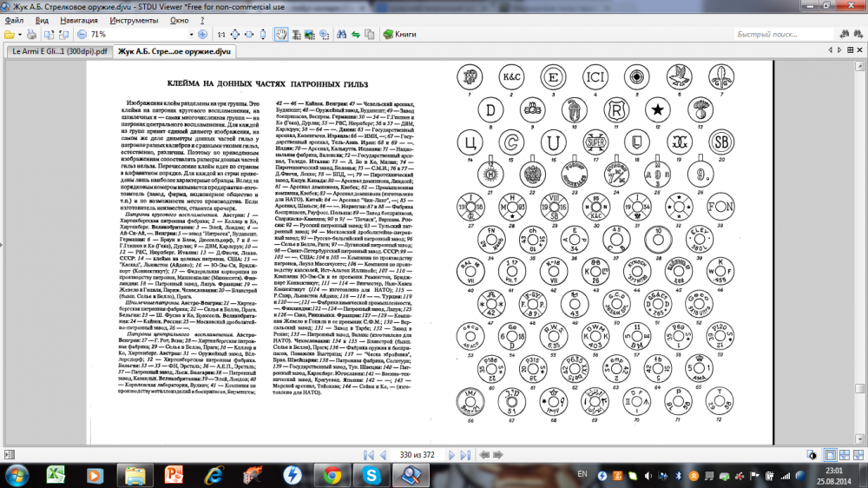
Task: Click the zoom out minus button
Action: (80, 34)
